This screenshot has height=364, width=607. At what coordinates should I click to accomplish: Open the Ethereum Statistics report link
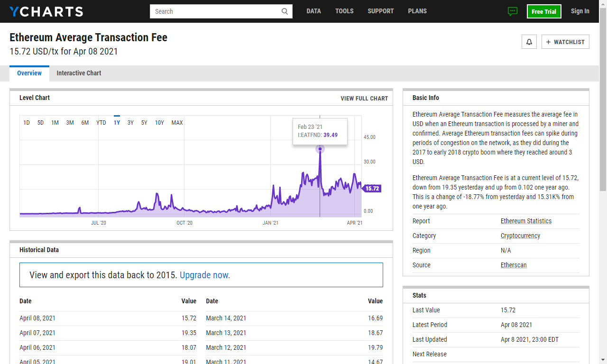pyautogui.click(x=526, y=221)
